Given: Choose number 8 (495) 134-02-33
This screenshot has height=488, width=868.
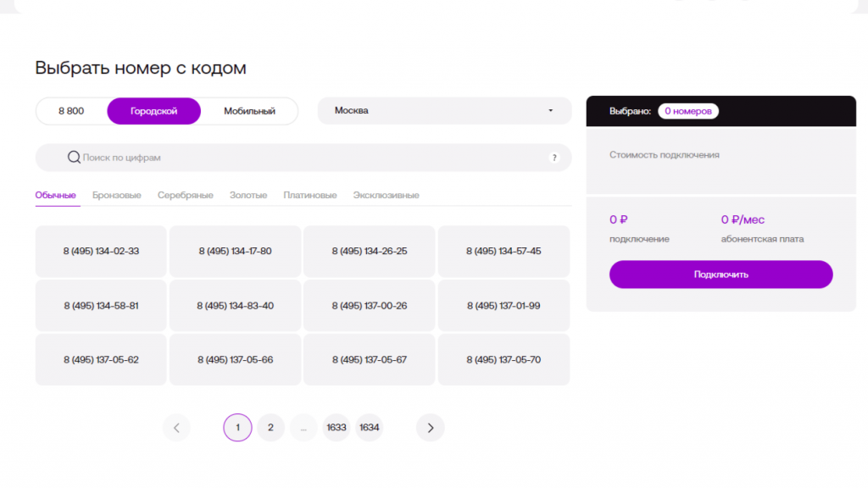Looking at the screenshot, I should tap(101, 252).
